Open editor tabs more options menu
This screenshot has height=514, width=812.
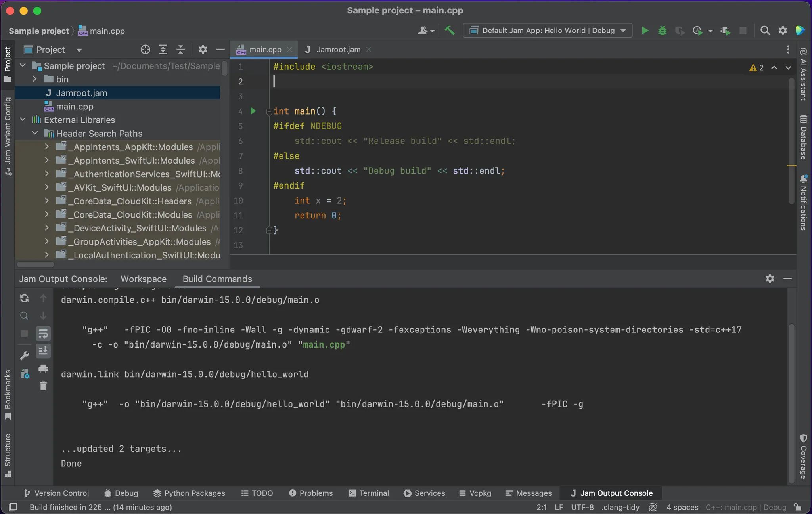click(x=788, y=50)
